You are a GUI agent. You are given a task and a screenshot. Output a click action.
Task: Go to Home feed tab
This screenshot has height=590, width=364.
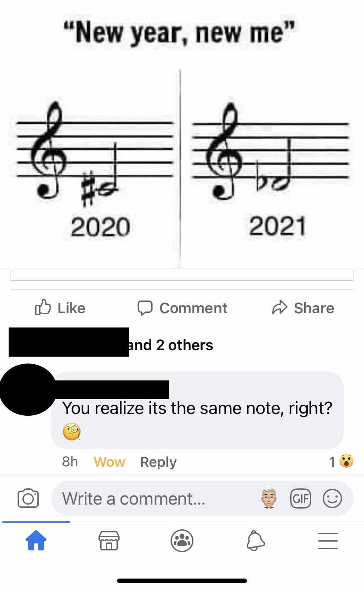pyautogui.click(x=36, y=540)
